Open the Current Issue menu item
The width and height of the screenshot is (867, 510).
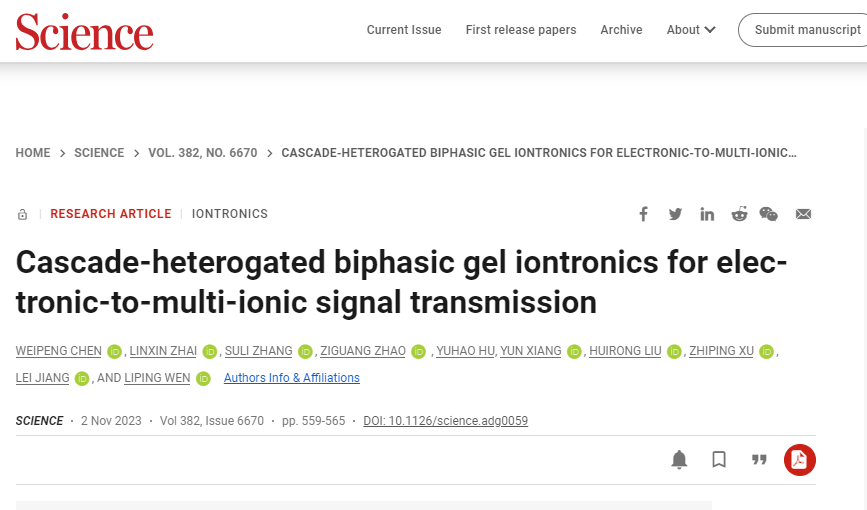404,30
